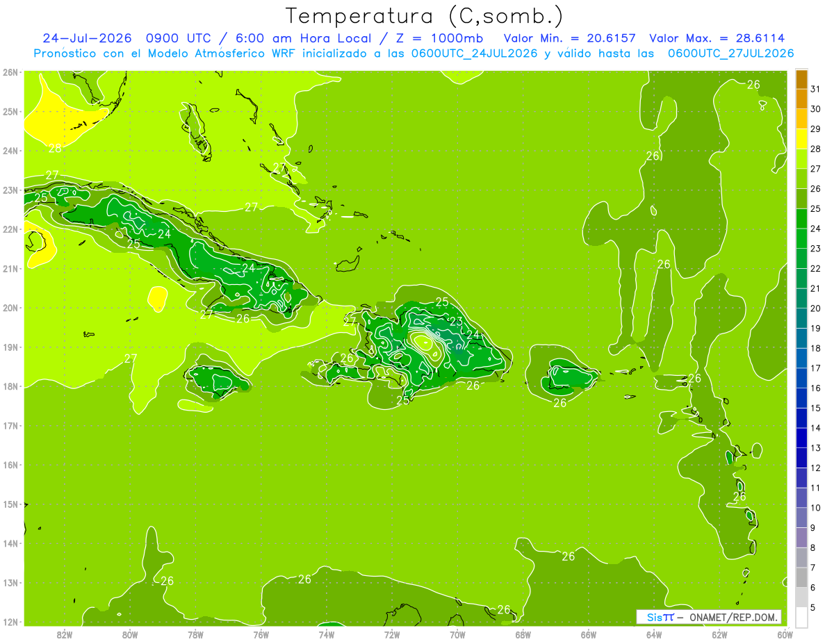834x644 pixels.
Task: Click the 'Temperatura (C,somb.)' title
Action: [425, 15]
